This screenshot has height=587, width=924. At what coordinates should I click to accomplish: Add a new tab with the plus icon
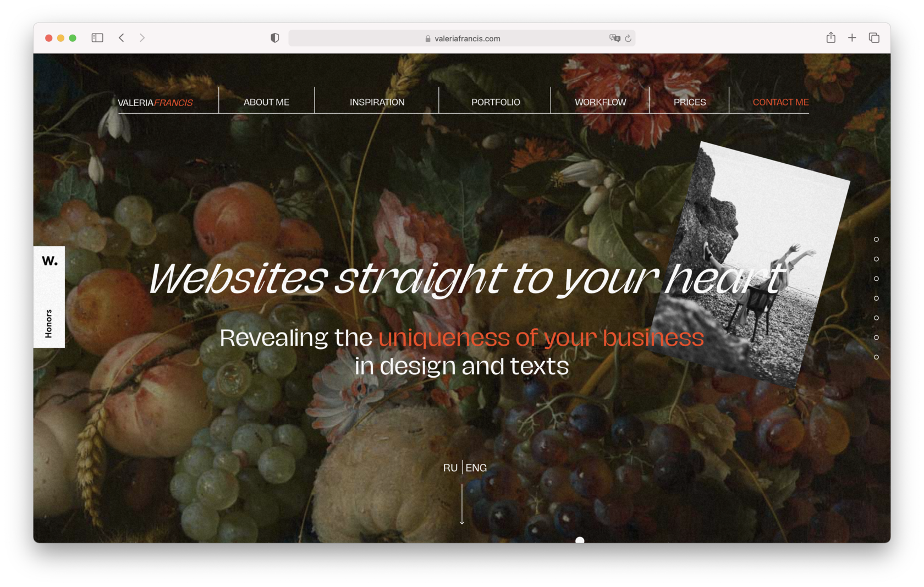852,38
